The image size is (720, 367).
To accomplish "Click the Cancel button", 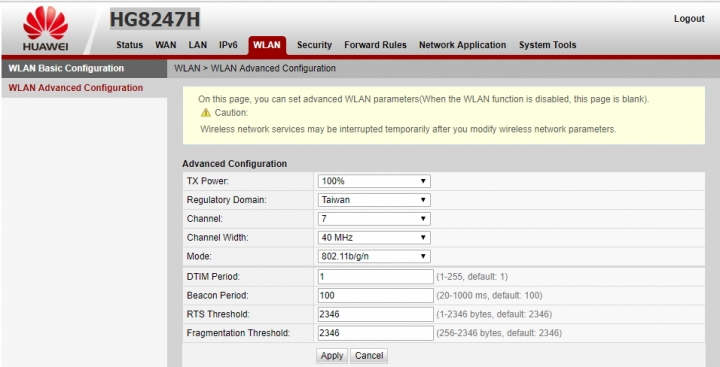I will [x=369, y=356].
